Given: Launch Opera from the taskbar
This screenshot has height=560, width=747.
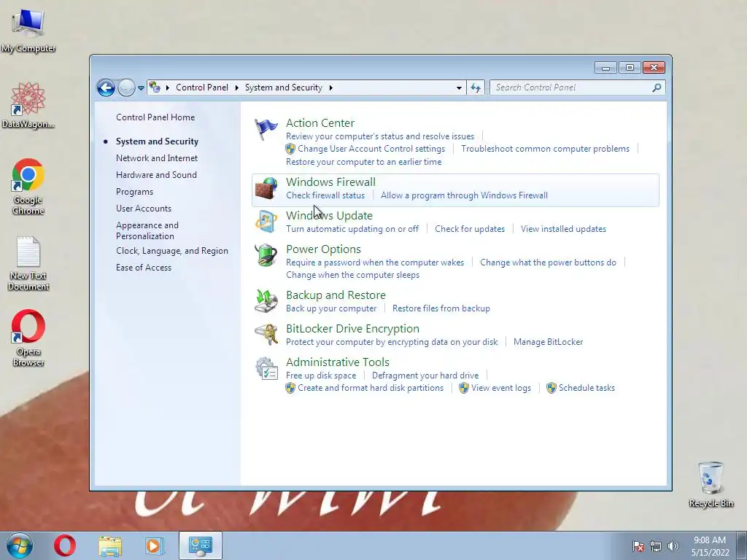Looking at the screenshot, I should tap(65, 545).
